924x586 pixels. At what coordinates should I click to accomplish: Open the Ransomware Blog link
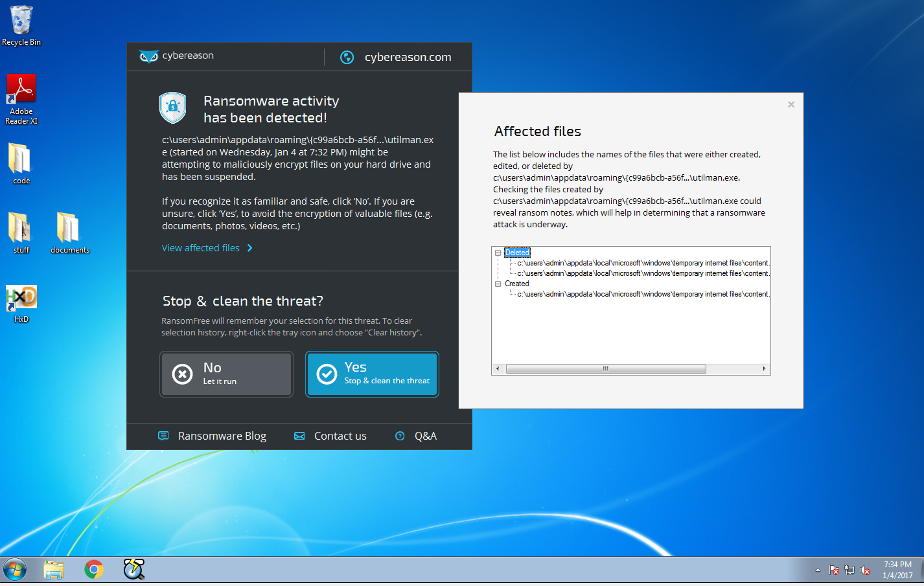(x=213, y=436)
